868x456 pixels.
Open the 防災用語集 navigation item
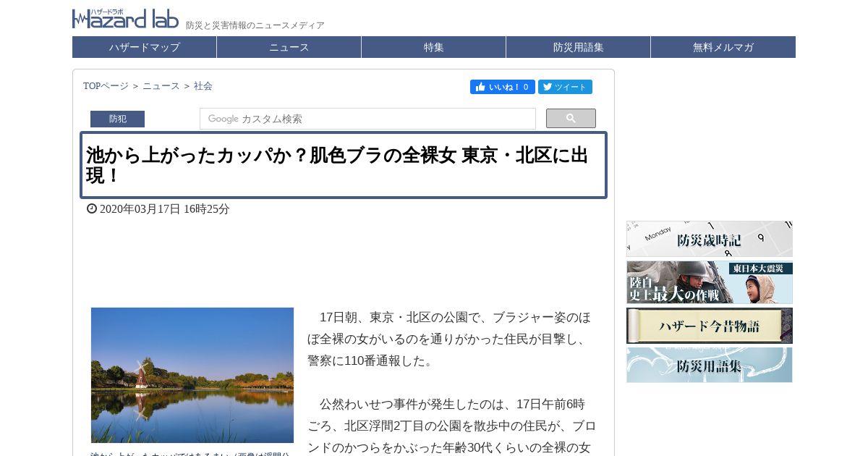point(579,47)
